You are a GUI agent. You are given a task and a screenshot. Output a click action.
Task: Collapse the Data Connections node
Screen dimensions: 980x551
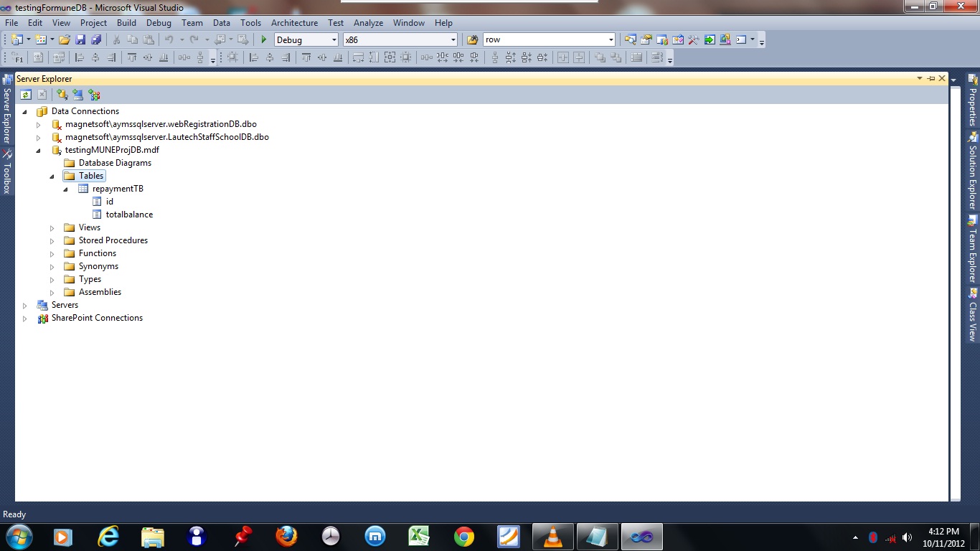click(25, 111)
